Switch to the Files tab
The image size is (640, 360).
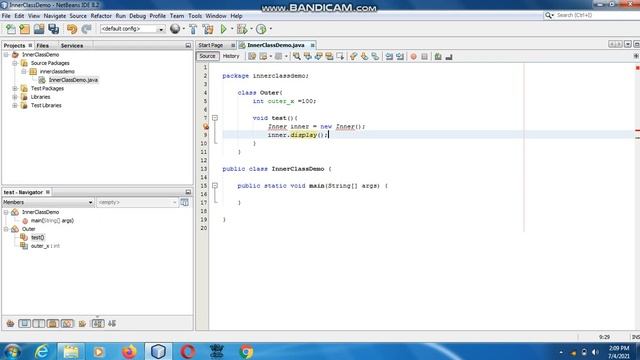pos(42,46)
